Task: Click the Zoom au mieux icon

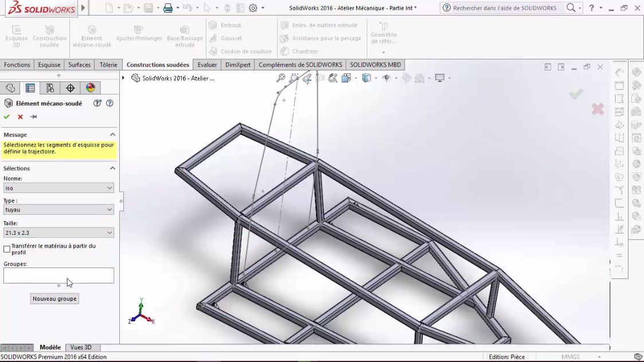Action: pos(280,77)
